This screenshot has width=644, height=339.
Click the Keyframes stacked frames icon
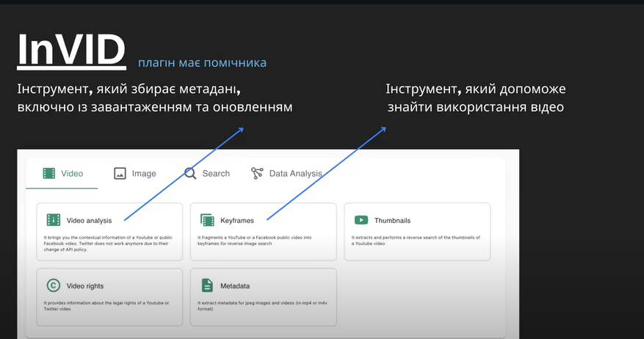(x=207, y=220)
